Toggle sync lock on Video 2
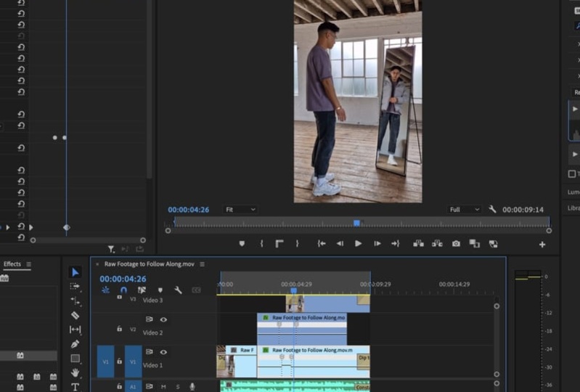This screenshot has width=580, height=392. pyautogui.click(x=149, y=319)
